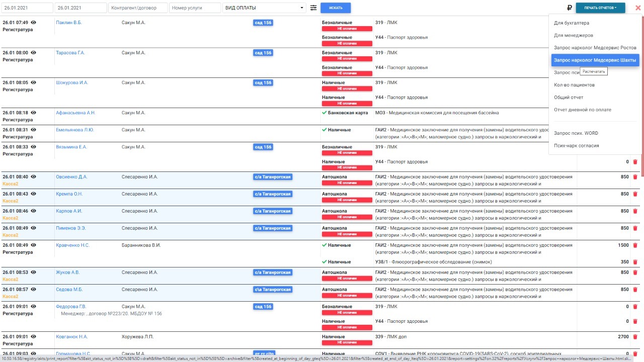Toggle eye icon for 08:33 Вязьмина entry
Screen dimensions: 644x362
click(x=34, y=147)
